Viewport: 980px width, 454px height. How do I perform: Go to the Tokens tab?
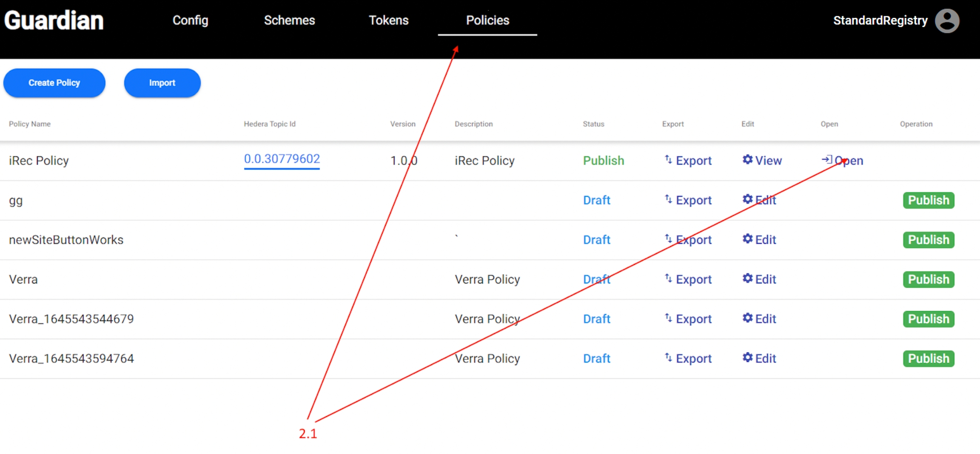pos(388,20)
